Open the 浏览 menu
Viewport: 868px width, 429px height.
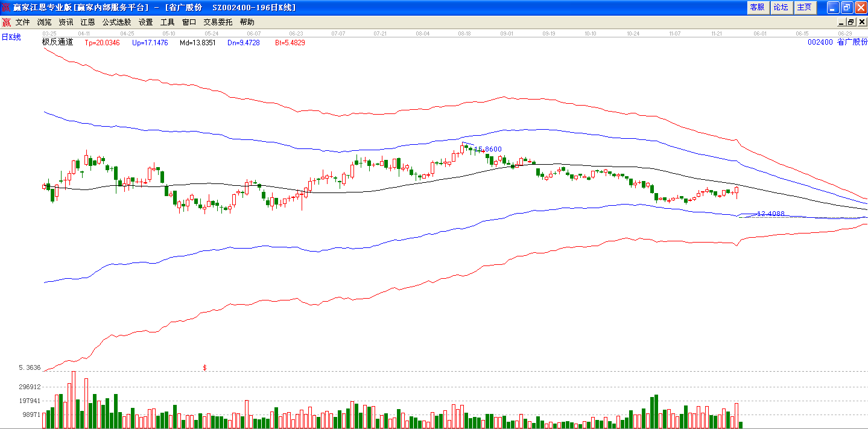45,22
